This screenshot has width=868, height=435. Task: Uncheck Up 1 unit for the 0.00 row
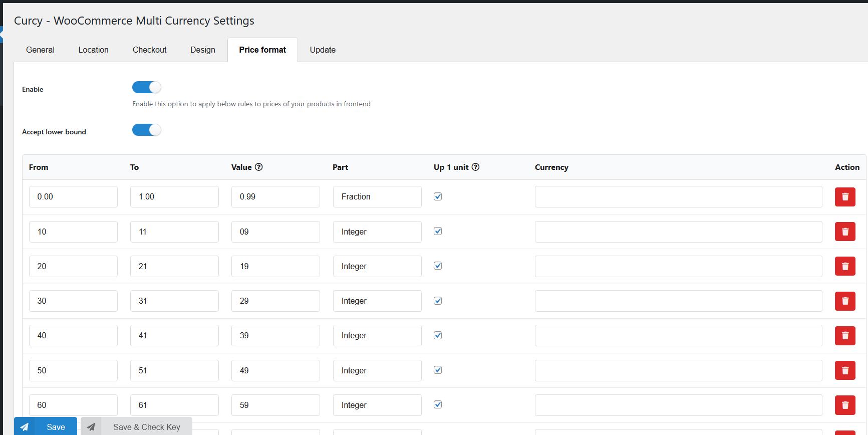pyautogui.click(x=438, y=196)
